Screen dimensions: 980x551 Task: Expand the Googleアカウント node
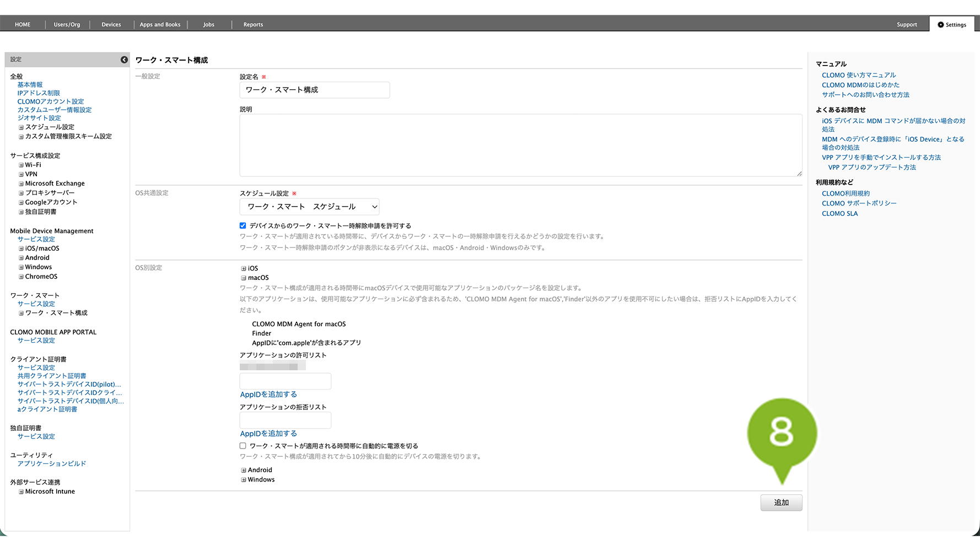pyautogui.click(x=21, y=203)
